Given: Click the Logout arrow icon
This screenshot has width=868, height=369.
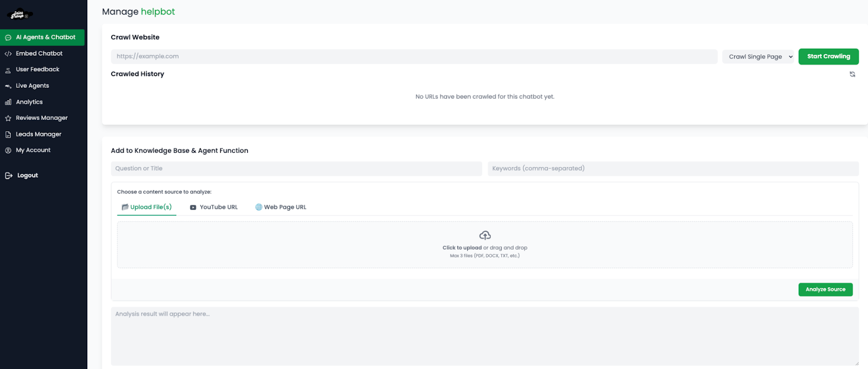Looking at the screenshot, I should [x=9, y=176].
